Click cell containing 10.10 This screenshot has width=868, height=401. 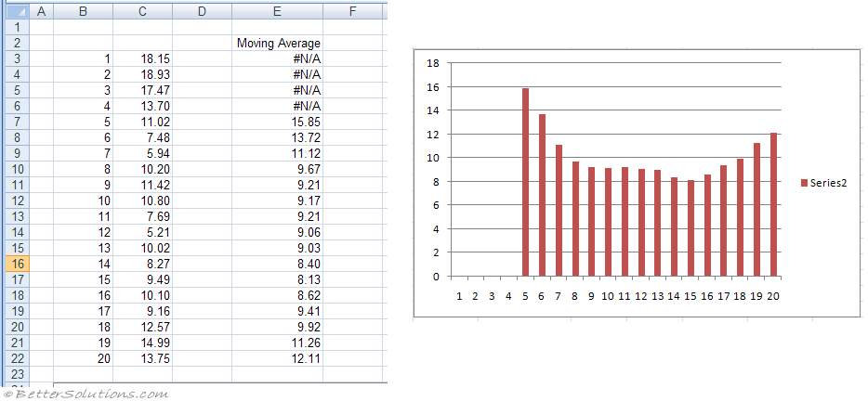point(143,295)
